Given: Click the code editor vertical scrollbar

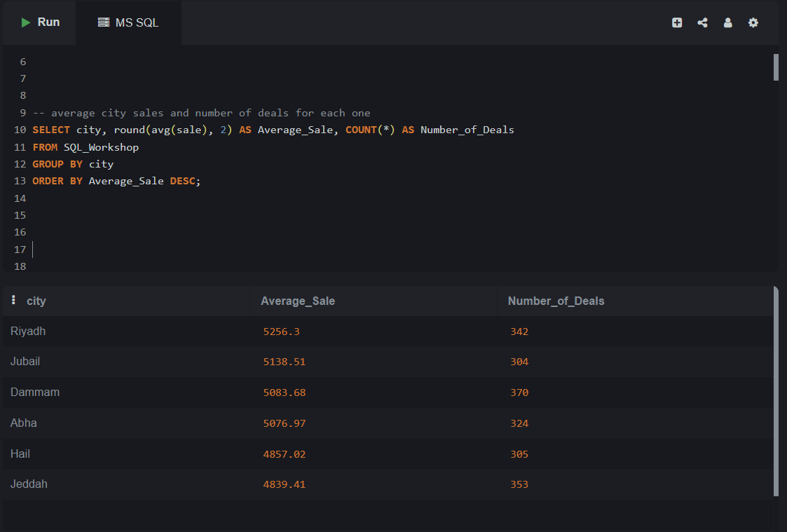Looking at the screenshot, I should click(776, 67).
